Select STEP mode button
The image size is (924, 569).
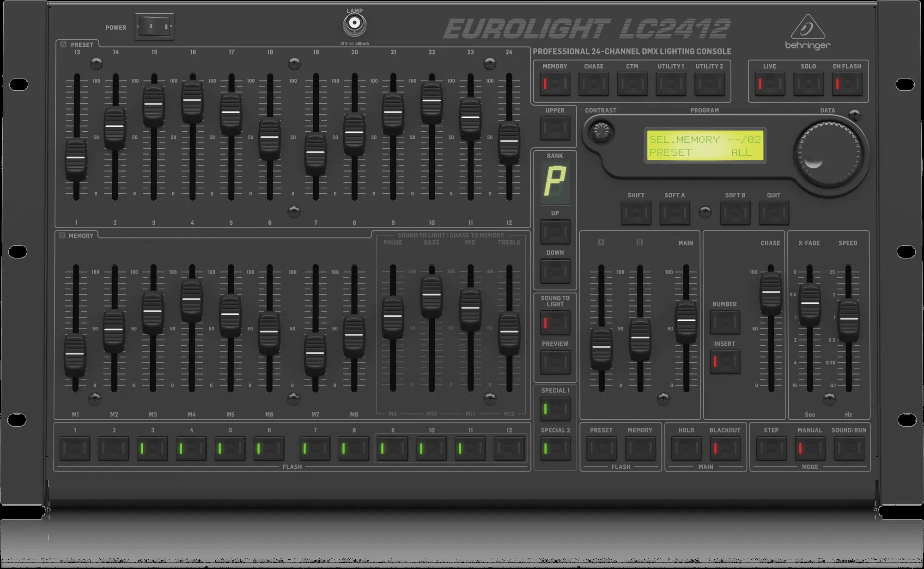coord(771,448)
